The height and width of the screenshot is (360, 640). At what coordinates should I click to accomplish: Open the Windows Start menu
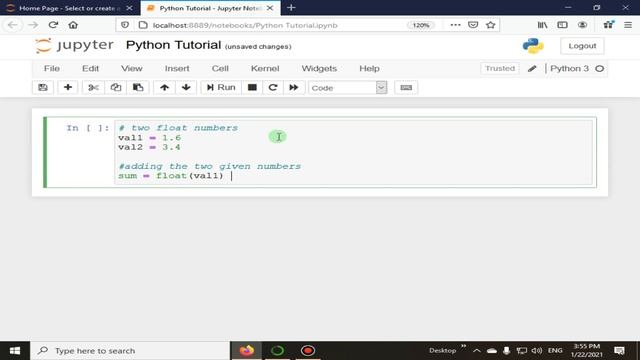pos(15,351)
